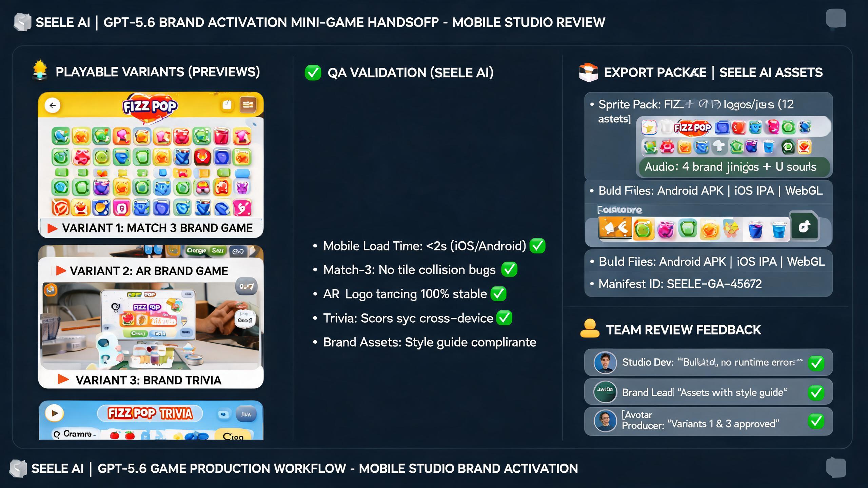This screenshot has width=868, height=488.
Task: Click the Fizz Pop Trivia title banner
Action: point(150,413)
